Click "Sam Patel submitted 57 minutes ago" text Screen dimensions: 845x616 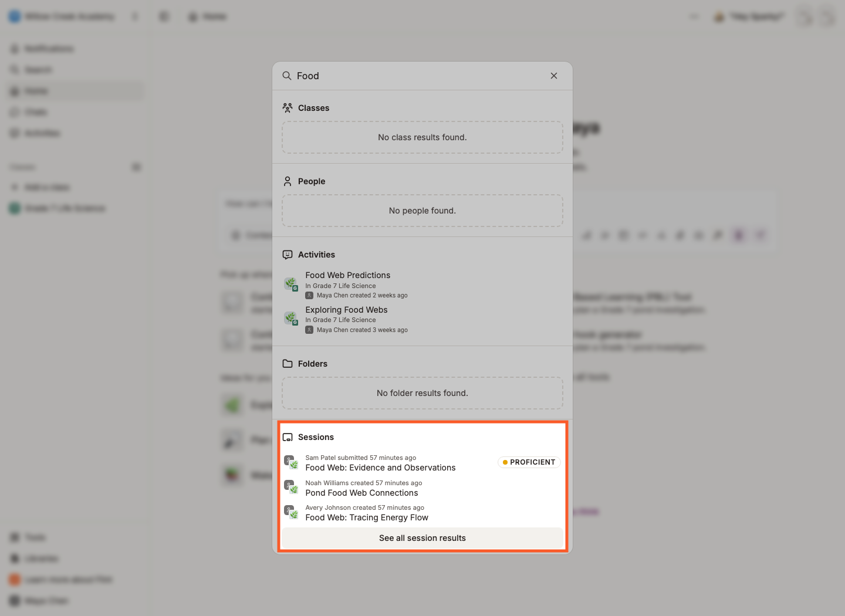coord(361,458)
